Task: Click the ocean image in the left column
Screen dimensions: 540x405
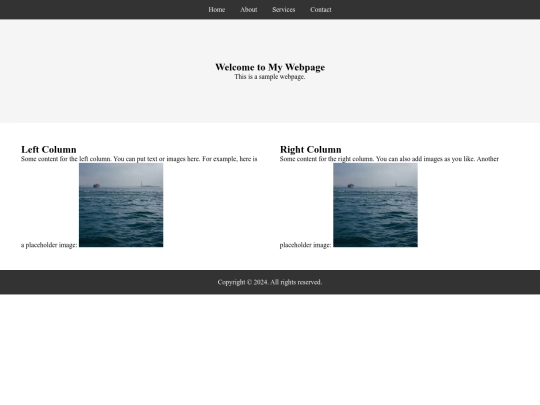Action: tap(121, 205)
